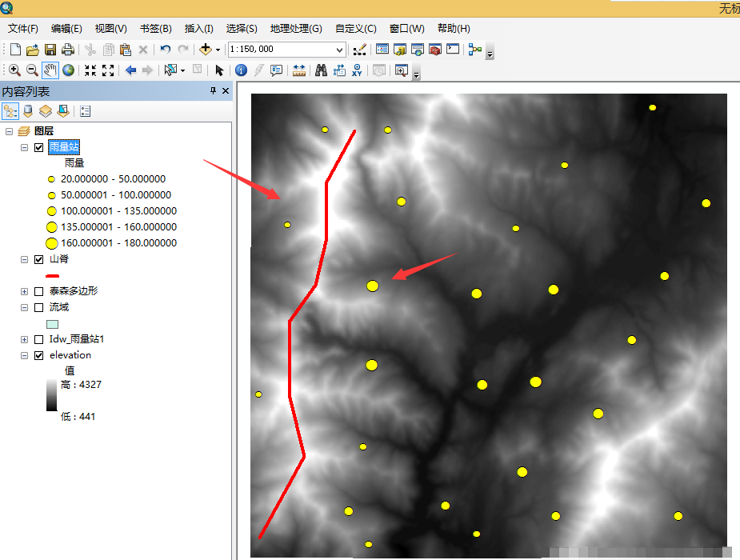Image resolution: width=740 pixels, height=560 pixels.
Task: Expand the 泰森多边形 layer
Action: click(x=24, y=291)
